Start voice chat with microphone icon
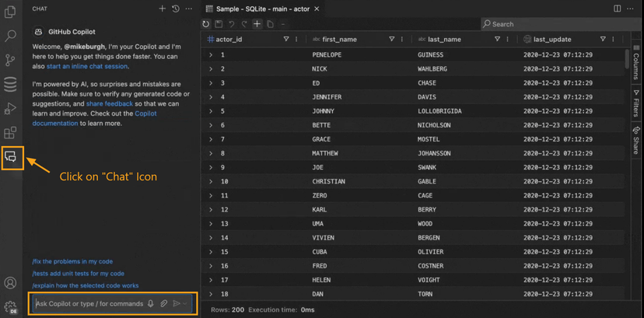The image size is (644, 318). click(x=151, y=304)
